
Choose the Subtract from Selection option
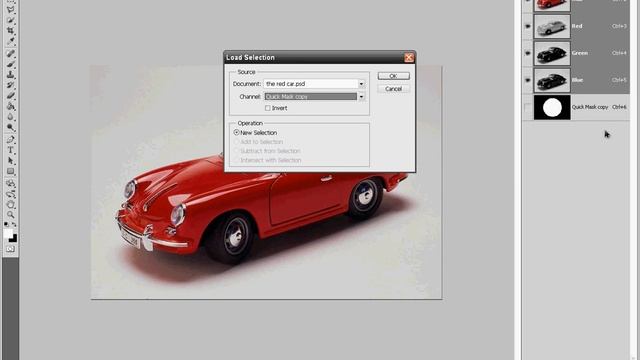(236, 151)
